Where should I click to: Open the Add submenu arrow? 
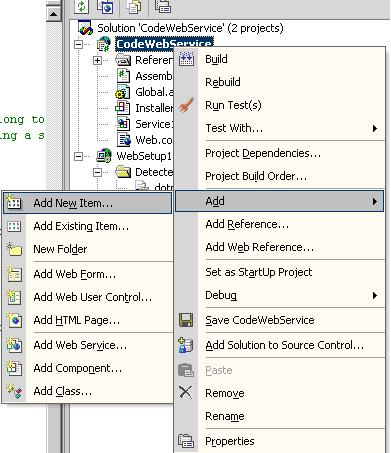[375, 201]
